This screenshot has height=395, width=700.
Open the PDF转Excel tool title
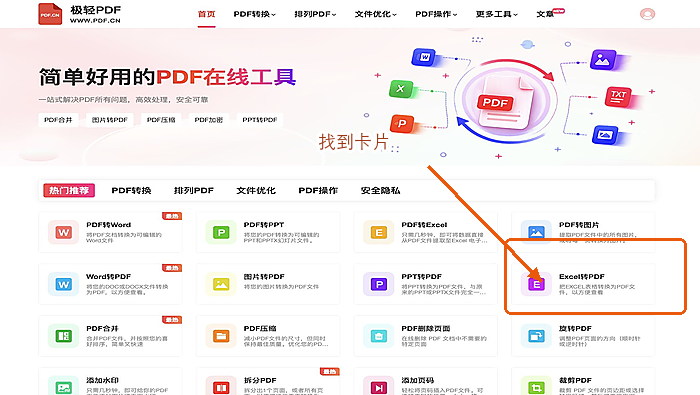(424, 225)
